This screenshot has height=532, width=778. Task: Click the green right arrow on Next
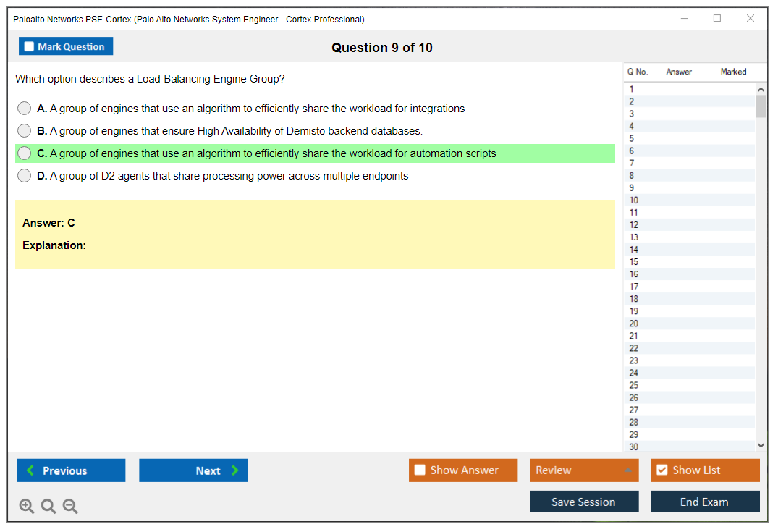(x=235, y=470)
